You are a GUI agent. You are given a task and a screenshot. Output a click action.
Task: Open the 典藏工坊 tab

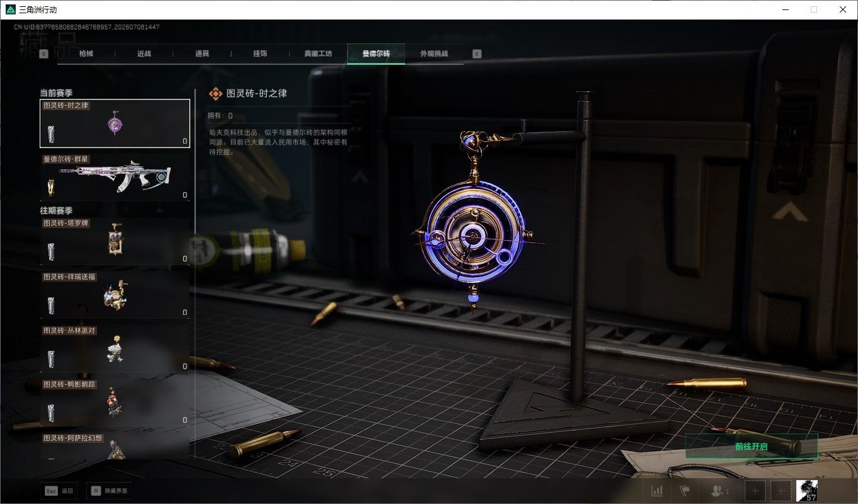pos(318,54)
